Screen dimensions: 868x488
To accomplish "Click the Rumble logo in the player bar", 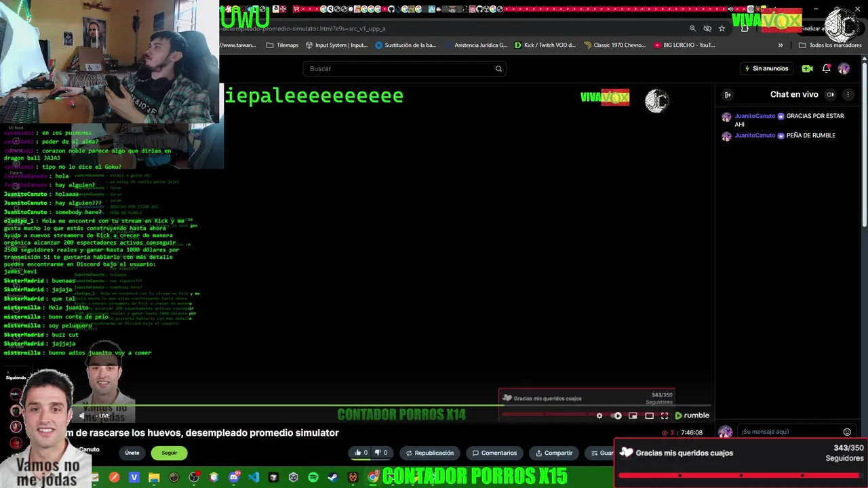I will 692,415.
